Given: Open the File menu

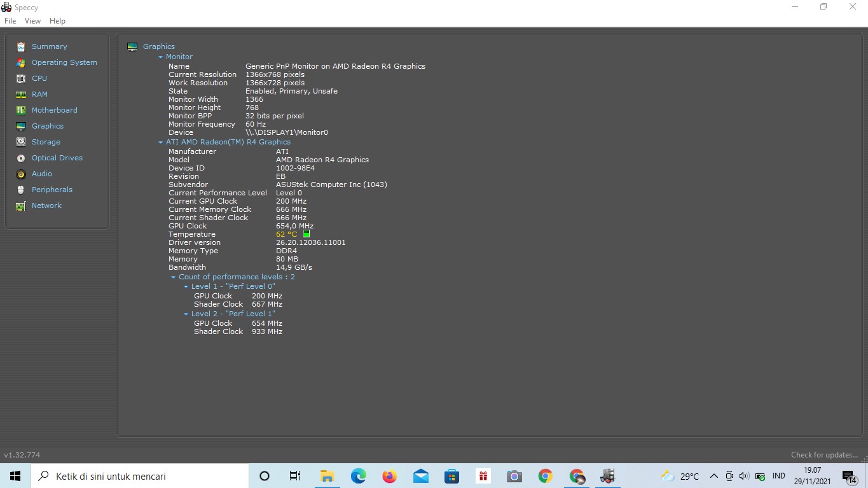Looking at the screenshot, I should click(10, 21).
